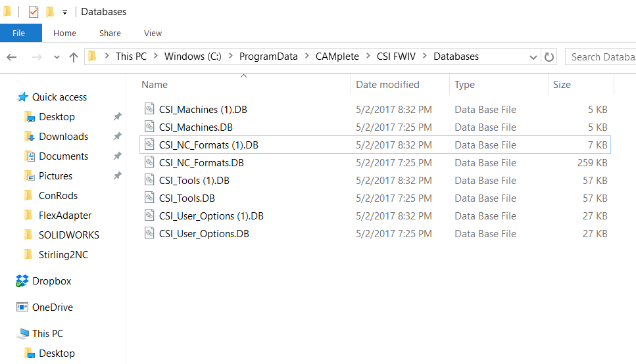Click CAMplete in the address path

(x=337, y=57)
